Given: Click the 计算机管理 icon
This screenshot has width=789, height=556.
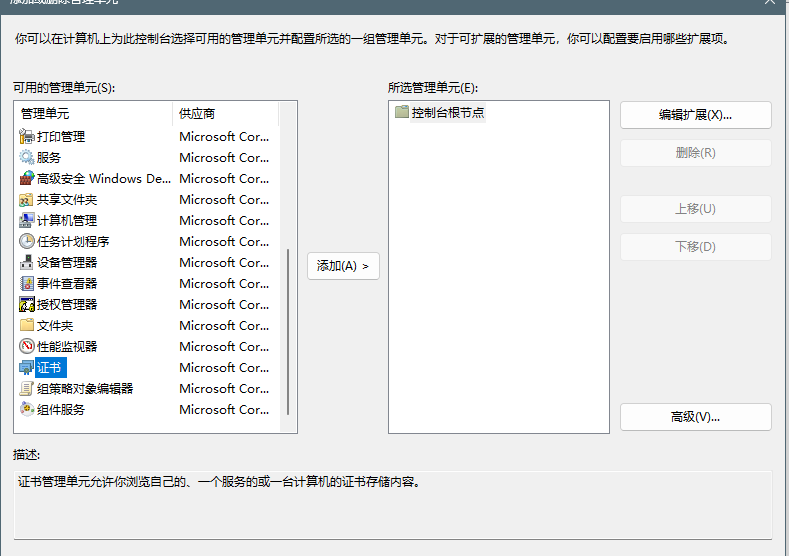Looking at the screenshot, I should 27,221.
